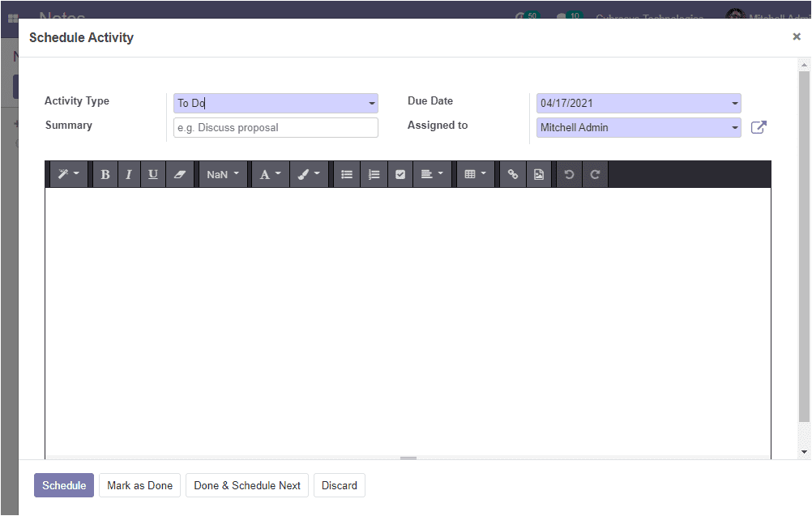812x516 pixels.
Task: Click the redo arrow in the editor toolbar
Action: tap(595, 174)
